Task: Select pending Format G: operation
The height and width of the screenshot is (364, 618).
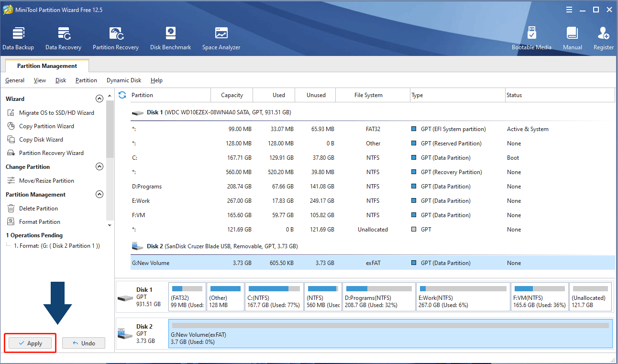Action: tap(56, 246)
